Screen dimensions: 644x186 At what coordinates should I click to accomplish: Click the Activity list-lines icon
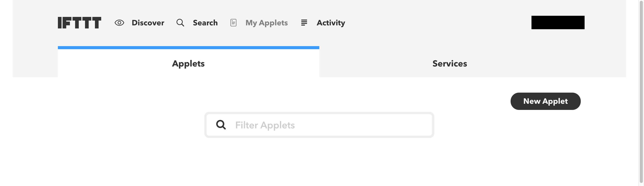click(304, 22)
